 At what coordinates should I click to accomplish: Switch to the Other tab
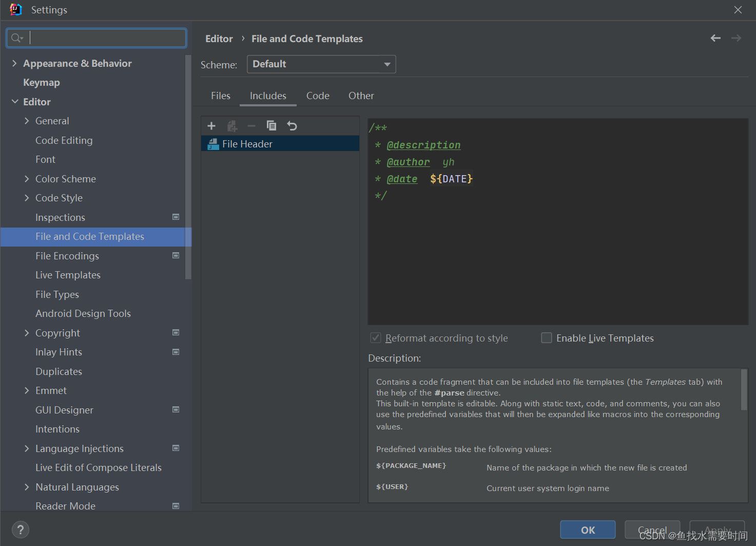point(361,96)
